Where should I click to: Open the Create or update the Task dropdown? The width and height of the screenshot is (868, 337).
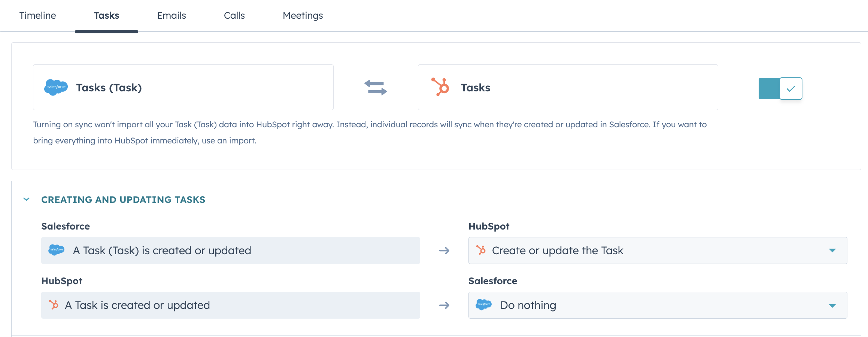(658, 251)
